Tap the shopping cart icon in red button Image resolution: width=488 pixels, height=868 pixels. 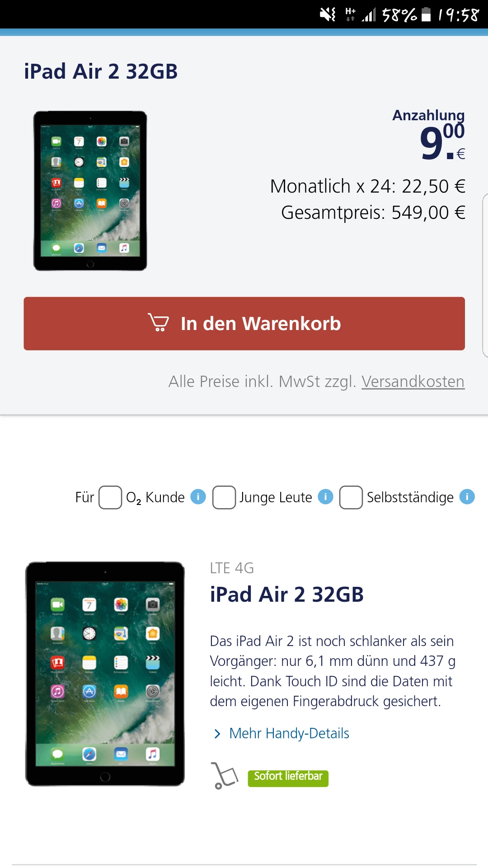(x=159, y=323)
